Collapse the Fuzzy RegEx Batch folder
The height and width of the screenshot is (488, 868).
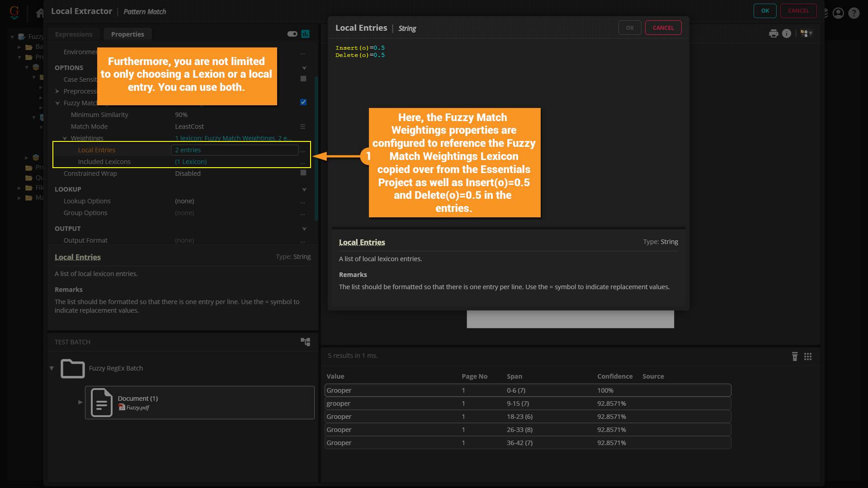[52, 368]
